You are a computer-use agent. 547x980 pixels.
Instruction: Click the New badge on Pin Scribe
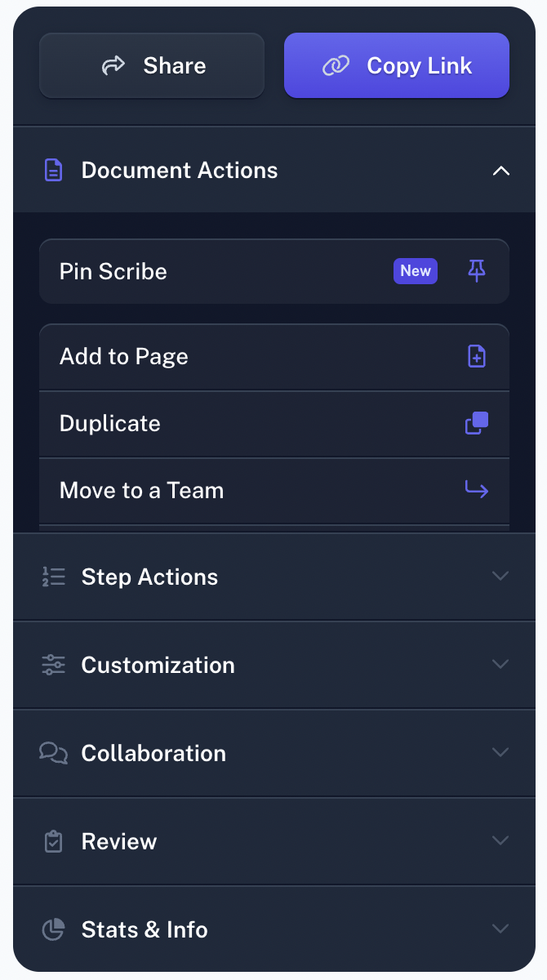click(x=415, y=270)
